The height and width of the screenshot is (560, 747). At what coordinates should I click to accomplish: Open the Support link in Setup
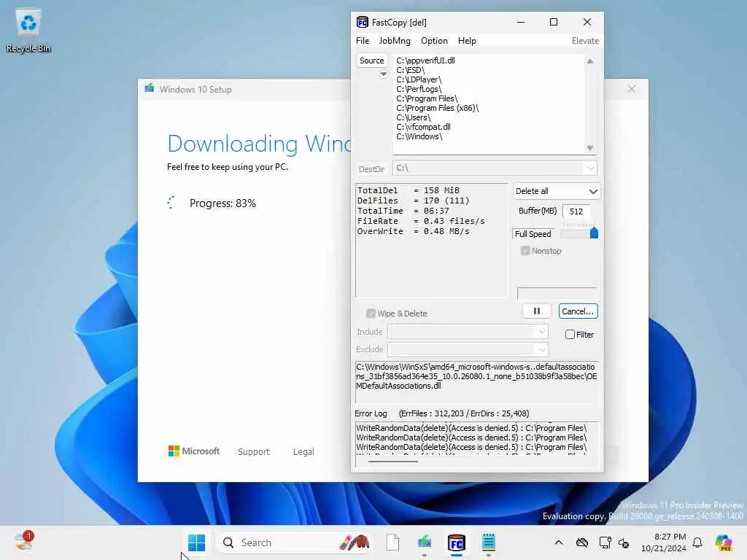pyautogui.click(x=253, y=451)
